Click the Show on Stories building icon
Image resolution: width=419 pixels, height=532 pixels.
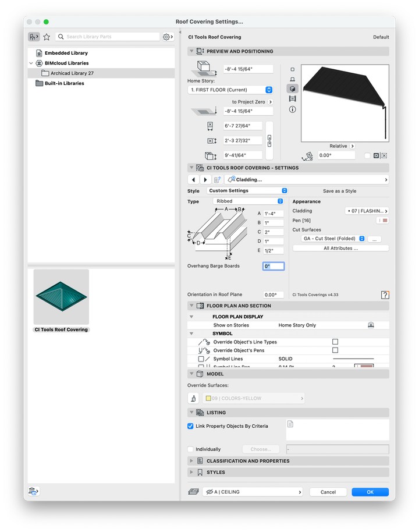pyautogui.click(x=371, y=325)
